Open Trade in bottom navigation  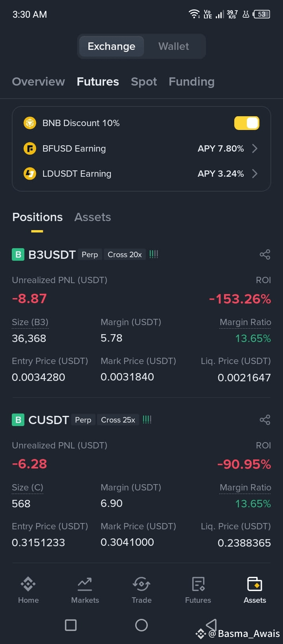pos(141,590)
